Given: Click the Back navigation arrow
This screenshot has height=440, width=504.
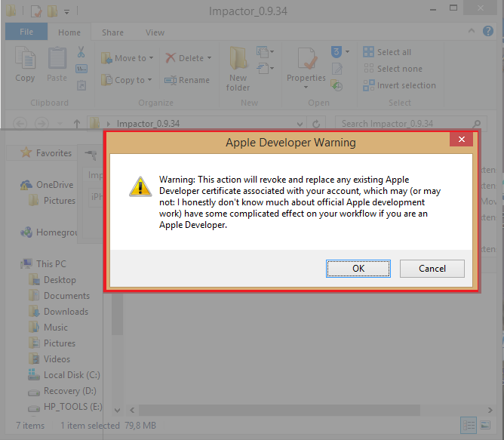Looking at the screenshot, I should click(20, 124).
